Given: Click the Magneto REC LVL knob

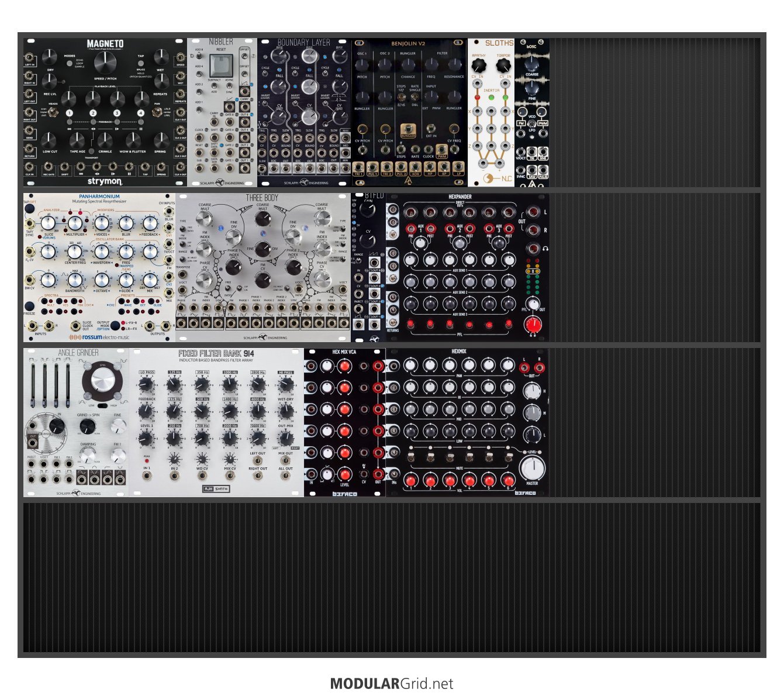Looking at the screenshot, I should coord(50,82).
